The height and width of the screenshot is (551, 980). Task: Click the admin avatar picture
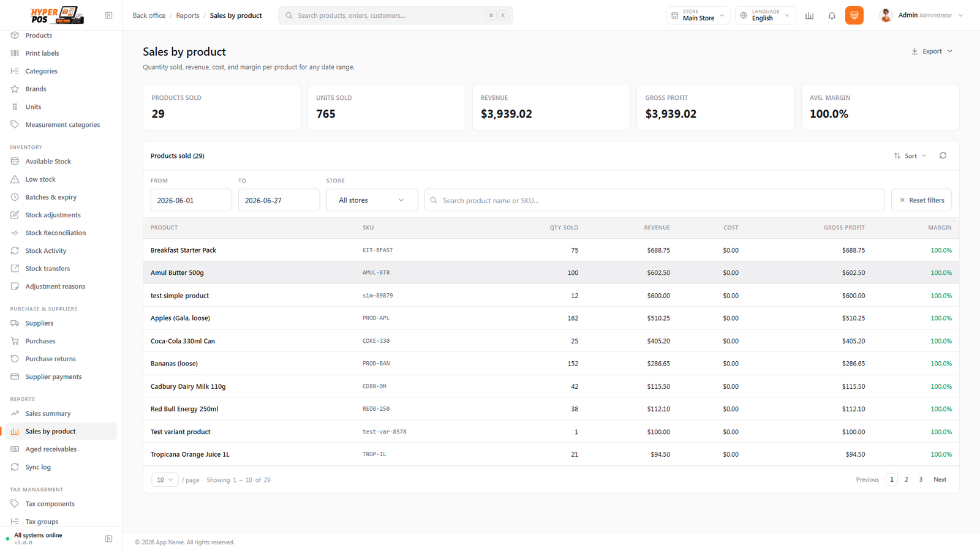(886, 15)
